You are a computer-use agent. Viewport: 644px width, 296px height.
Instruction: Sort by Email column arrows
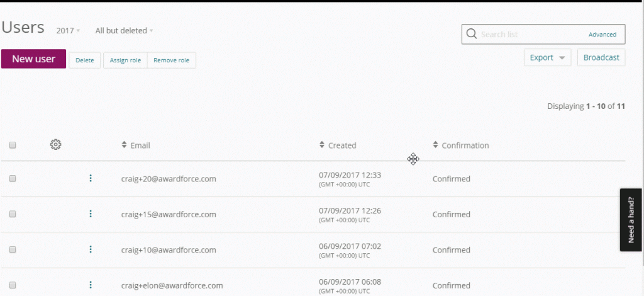click(124, 145)
